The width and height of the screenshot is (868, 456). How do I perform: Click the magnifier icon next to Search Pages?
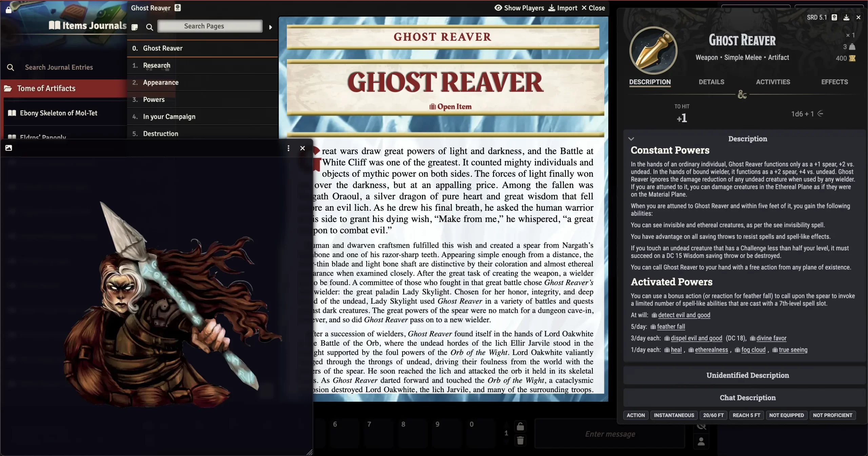click(149, 27)
